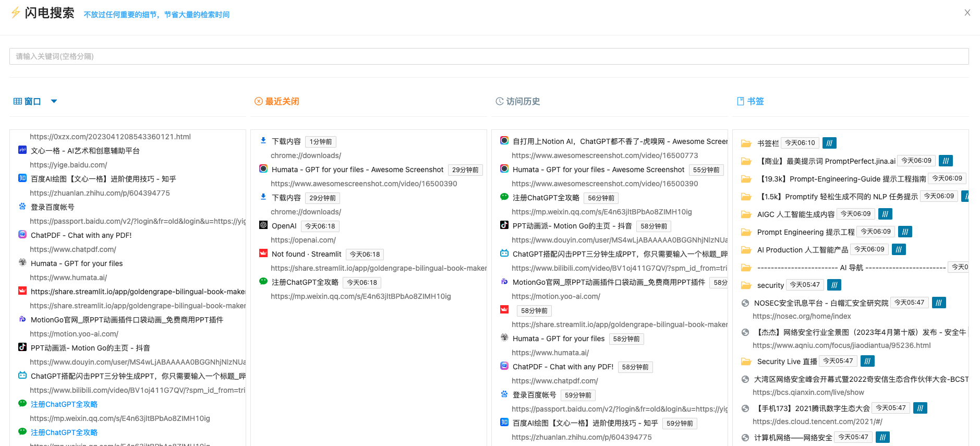This screenshot has height=446, width=980.
Task: Expand the 窗口 dropdown arrow
Action: click(x=54, y=101)
